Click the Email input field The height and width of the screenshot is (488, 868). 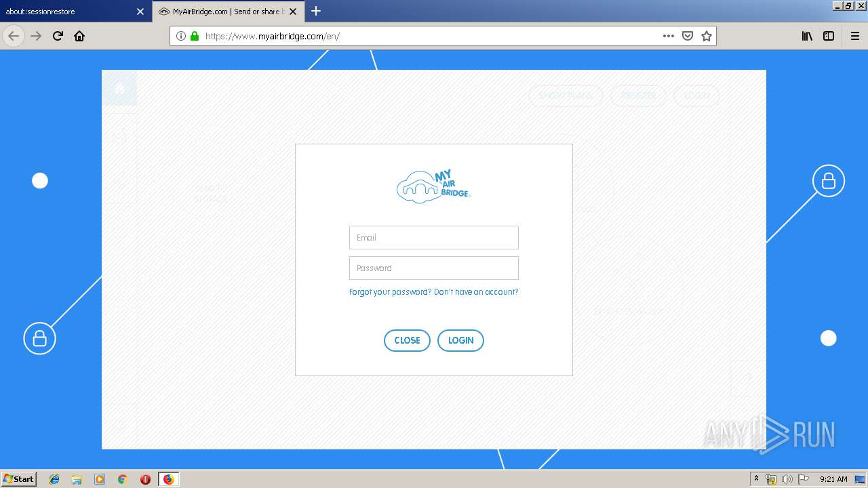tap(434, 238)
